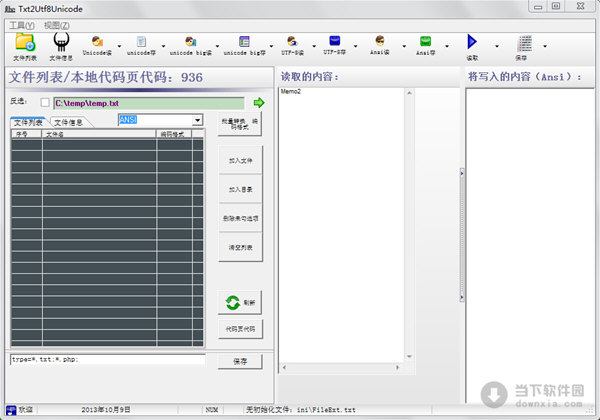Open the 工具 menu
This screenshot has width=600, height=420.
click(x=20, y=24)
